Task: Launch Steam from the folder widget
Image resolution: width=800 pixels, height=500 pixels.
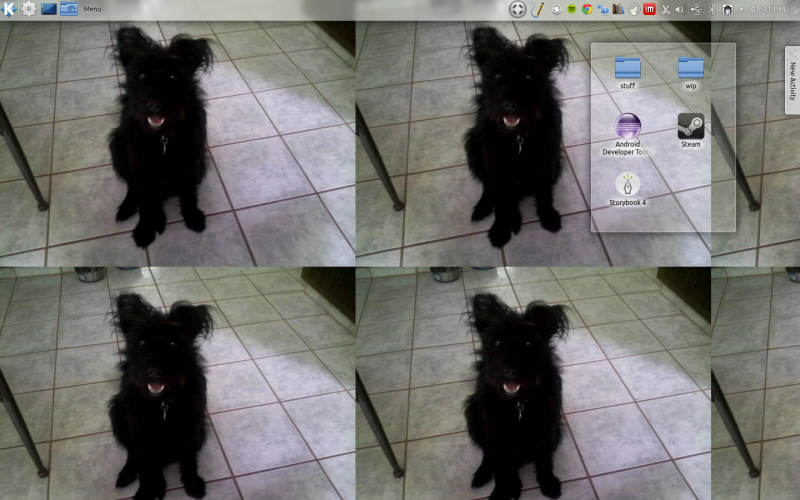Action: pyautogui.click(x=691, y=131)
